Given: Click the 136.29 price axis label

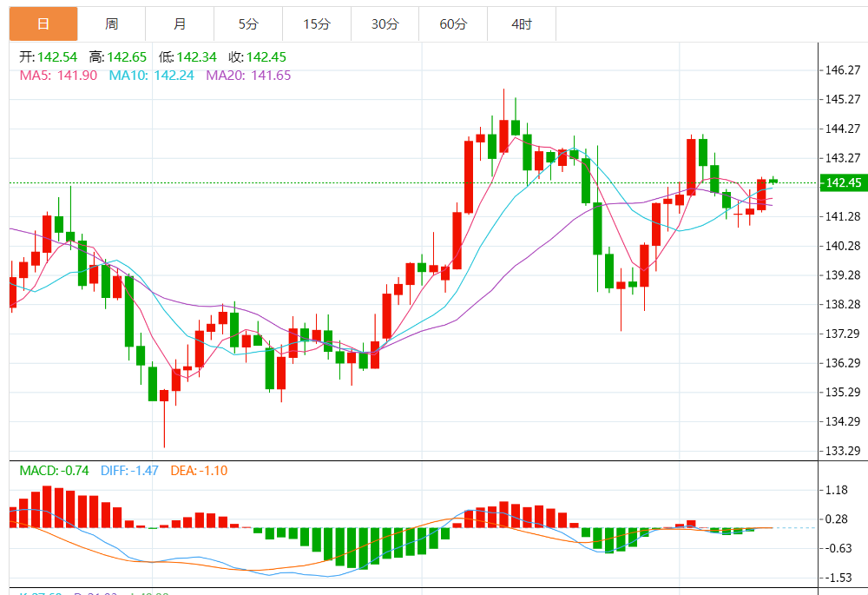Looking at the screenshot, I should point(843,363).
